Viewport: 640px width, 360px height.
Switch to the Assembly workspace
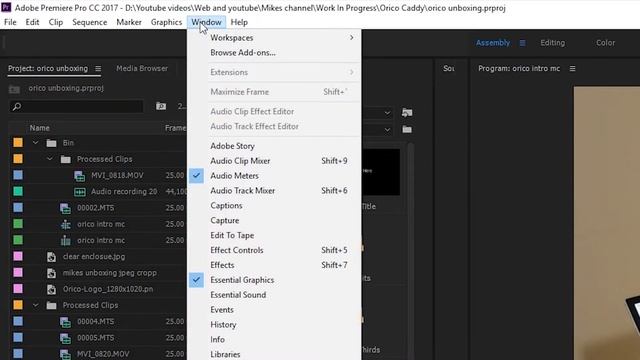[x=493, y=43]
